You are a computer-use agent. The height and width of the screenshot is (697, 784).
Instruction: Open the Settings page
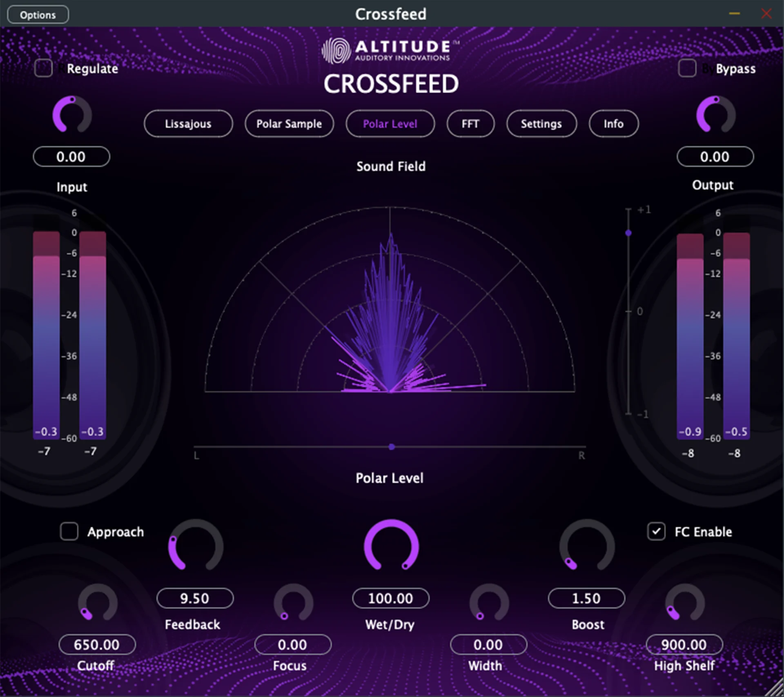point(541,124)
